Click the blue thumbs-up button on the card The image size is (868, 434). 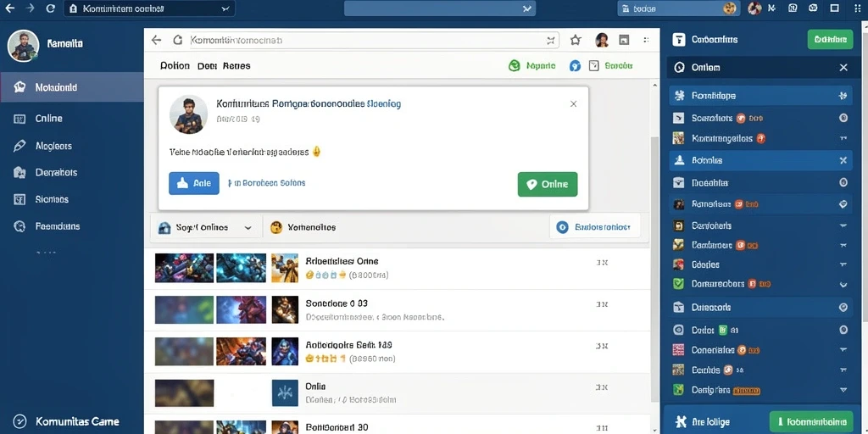click(x=194, y=183)
